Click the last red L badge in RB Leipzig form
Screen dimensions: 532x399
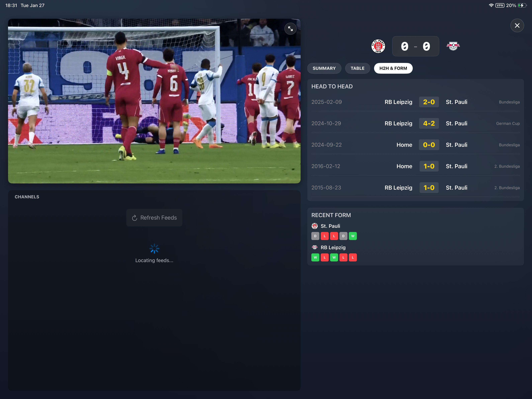click(353, 257)
